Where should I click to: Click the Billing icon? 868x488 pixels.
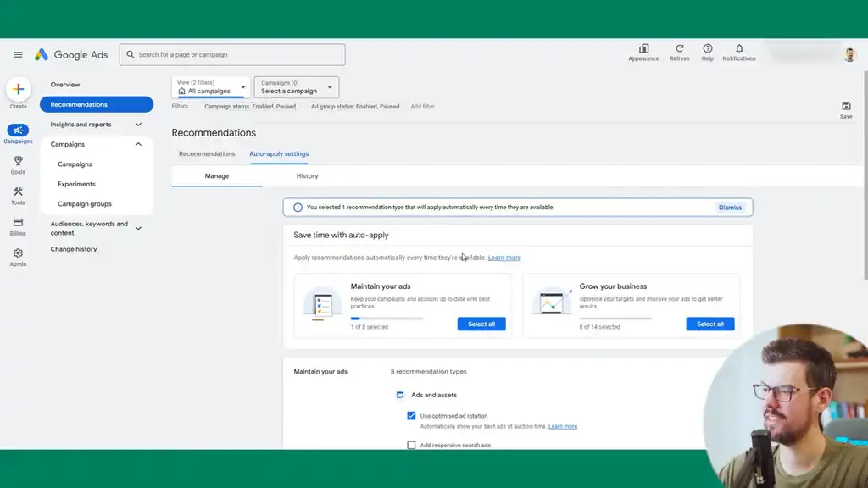(18, 223)
